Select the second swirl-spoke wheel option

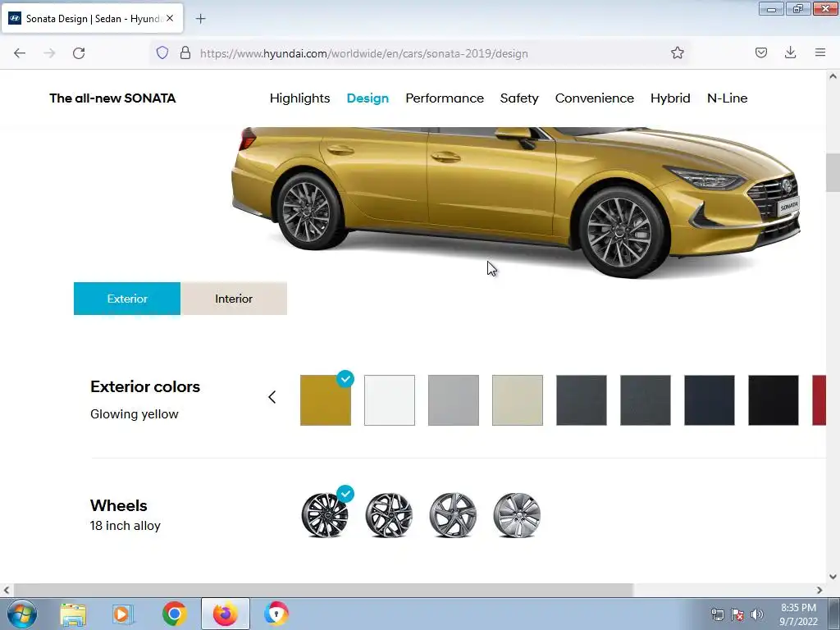coord(389,515)
